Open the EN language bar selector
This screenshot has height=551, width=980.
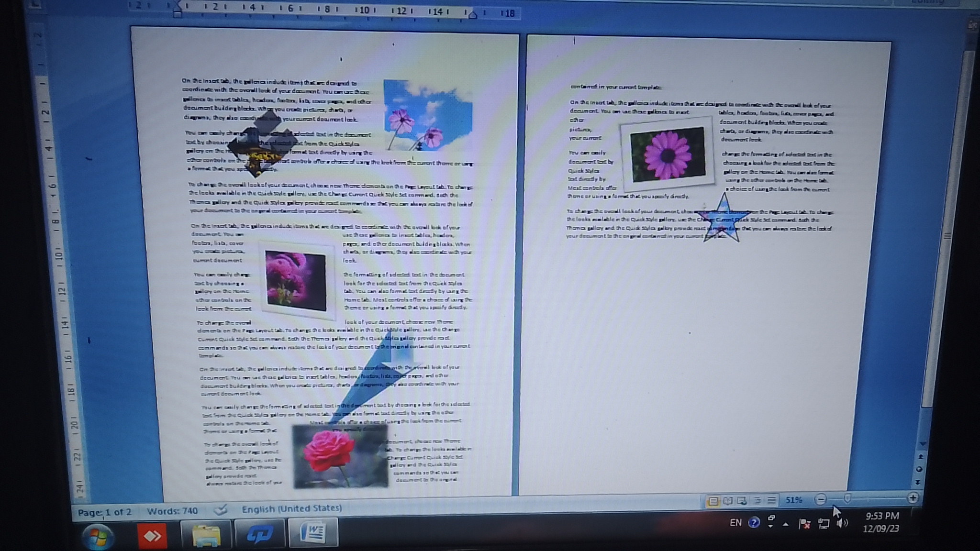pyautogui.click(x=735, y=523)
